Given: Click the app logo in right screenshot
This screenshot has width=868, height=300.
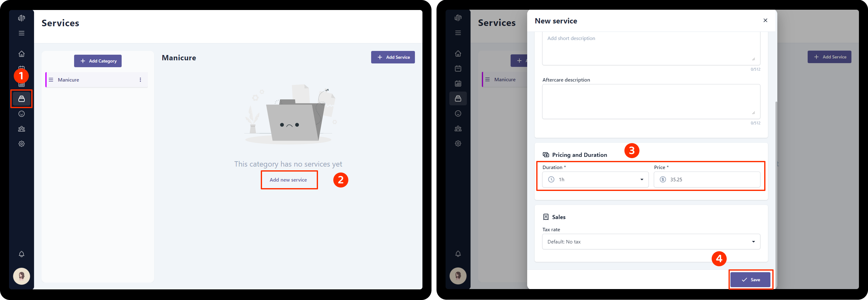Looking at the screenshot, I should coord(458,17).
